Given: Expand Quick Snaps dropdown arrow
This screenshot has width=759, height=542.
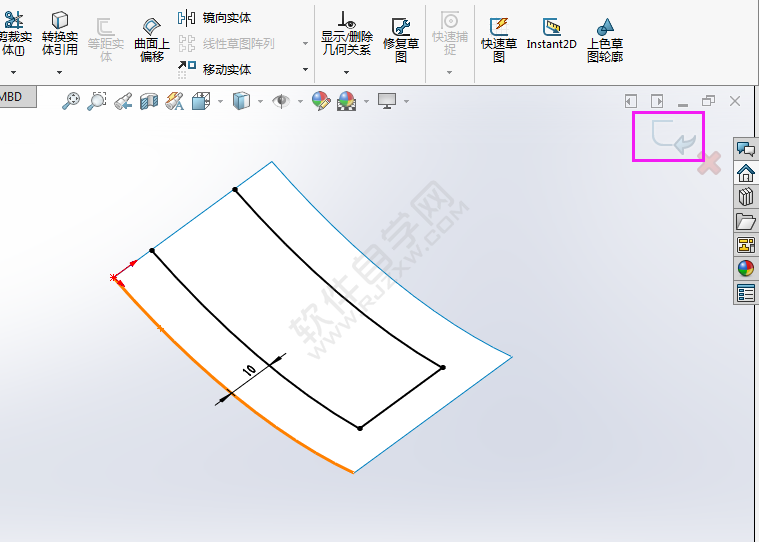Looking at the screenshot, I should [x=449, y=72].
